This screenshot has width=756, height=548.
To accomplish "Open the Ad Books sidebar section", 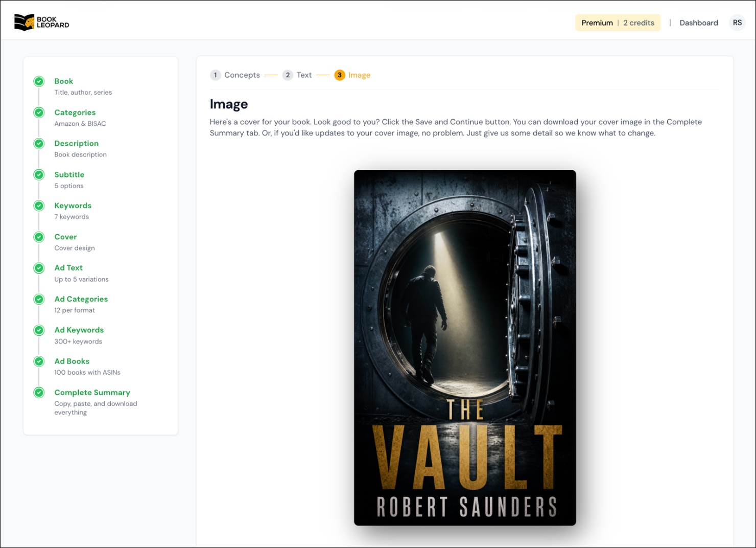I will pos(72,361).
